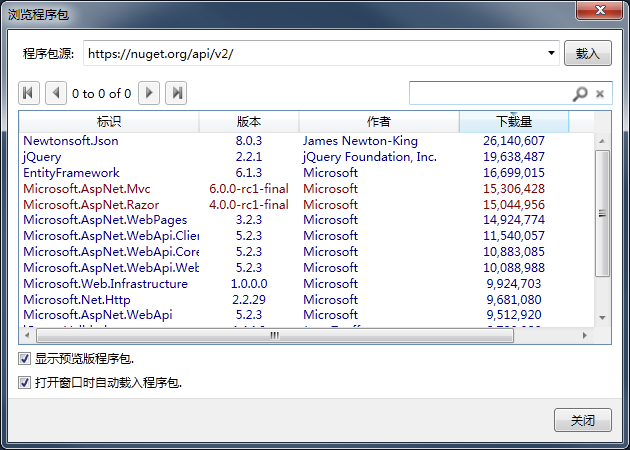Click version 6.0.0-rc1-final cell
The width and height of the screenshot is (630, 450).
click(249, 188)
